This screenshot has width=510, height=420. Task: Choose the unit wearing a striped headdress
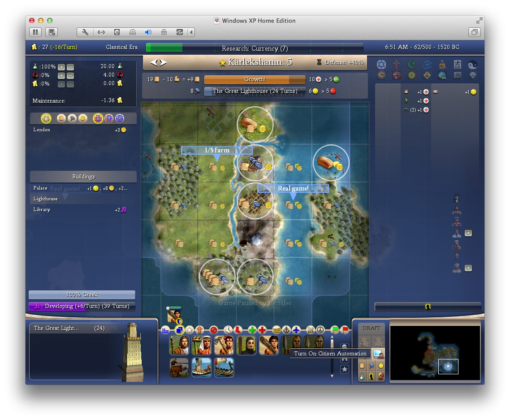click(x=202, y=345)
